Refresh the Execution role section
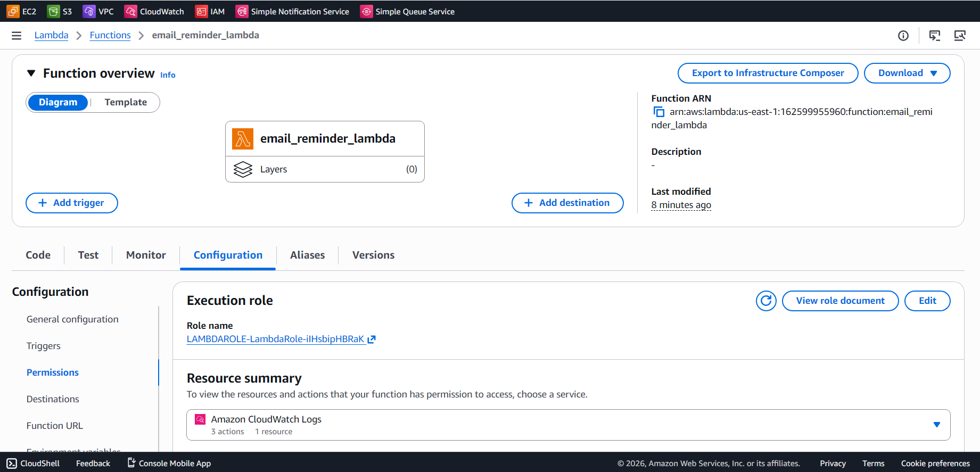Image resolution: width=980 pixels, height=472 pixels. (x=766, y=301)
